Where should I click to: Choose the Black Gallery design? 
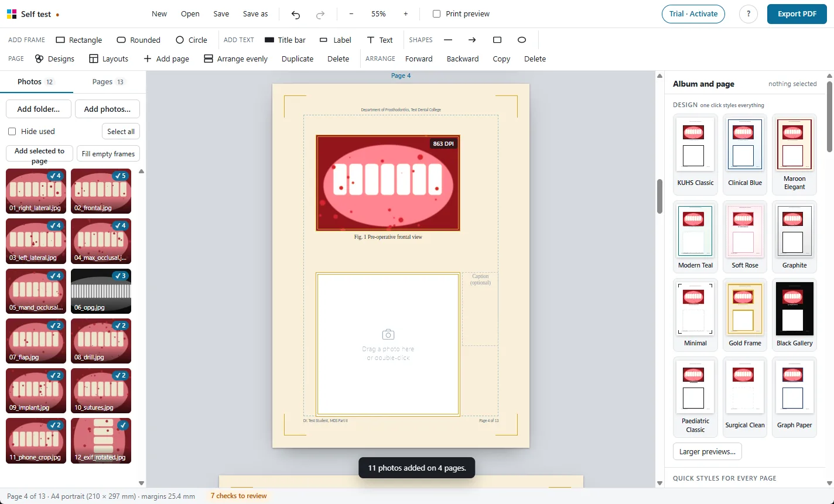tap(795, 315)
